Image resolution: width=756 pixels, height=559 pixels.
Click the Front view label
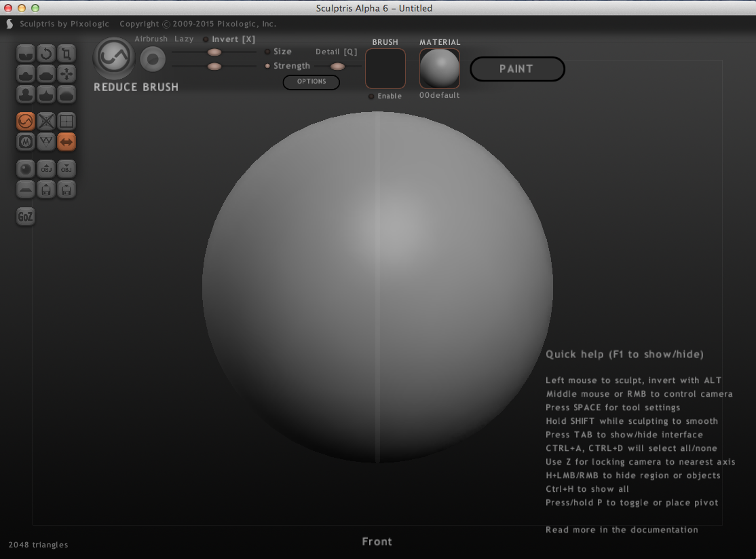pos(377,541)
